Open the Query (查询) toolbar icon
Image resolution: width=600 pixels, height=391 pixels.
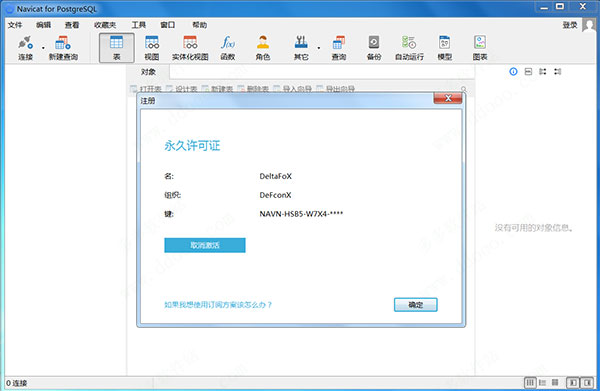click(339, 48)
